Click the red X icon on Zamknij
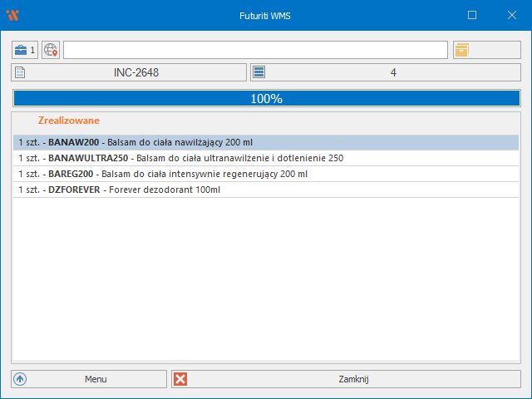This screenshot has width=532, height=399. (x=181, y=379)
